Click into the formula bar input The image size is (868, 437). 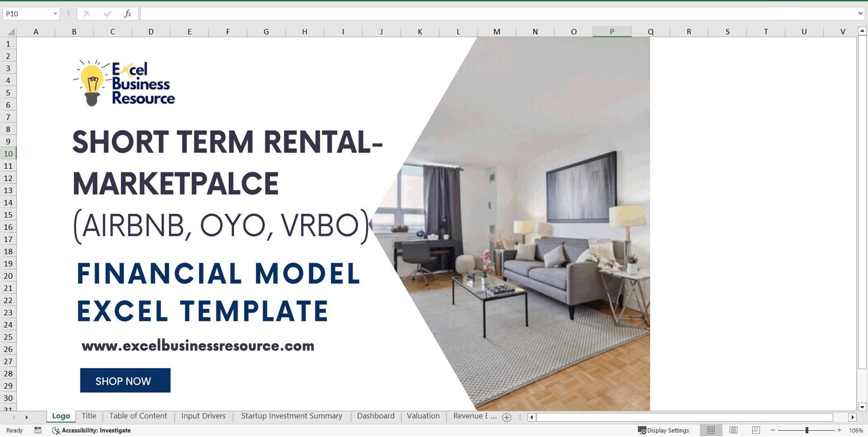497,14
